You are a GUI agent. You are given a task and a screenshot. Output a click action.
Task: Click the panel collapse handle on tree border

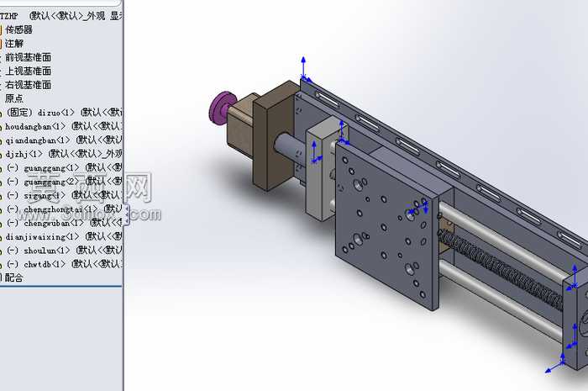[127, 214]
